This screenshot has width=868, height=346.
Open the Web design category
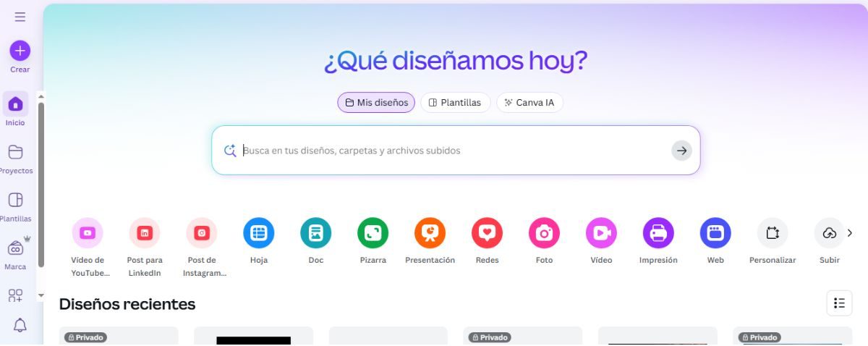point(715,233)
